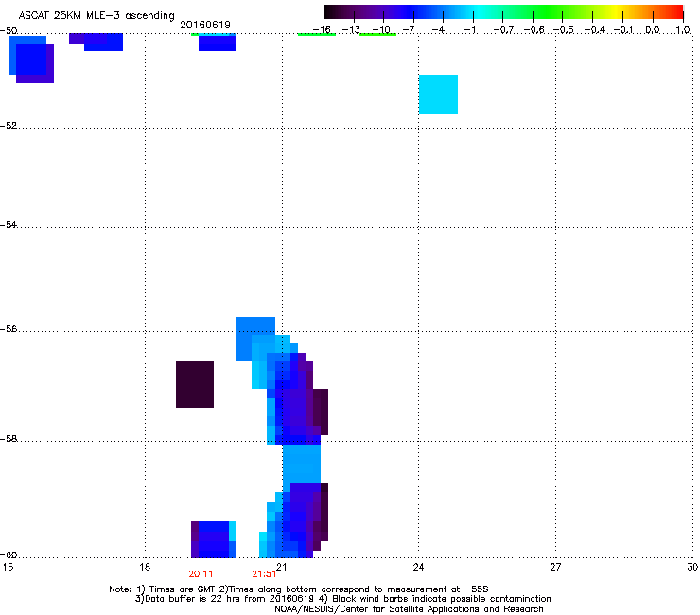Click the red time stamp 20:11
This screenshot has width=700, height=615.
(201, 574)
